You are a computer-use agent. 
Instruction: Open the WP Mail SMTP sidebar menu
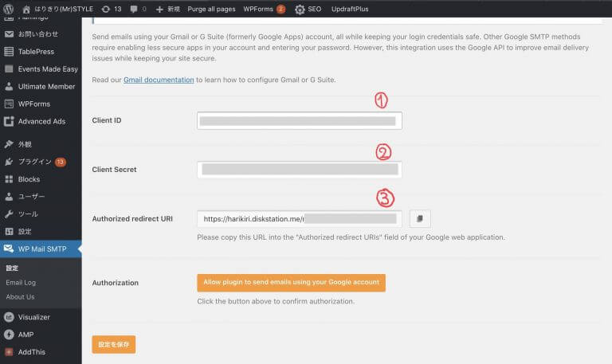(41, 249)
